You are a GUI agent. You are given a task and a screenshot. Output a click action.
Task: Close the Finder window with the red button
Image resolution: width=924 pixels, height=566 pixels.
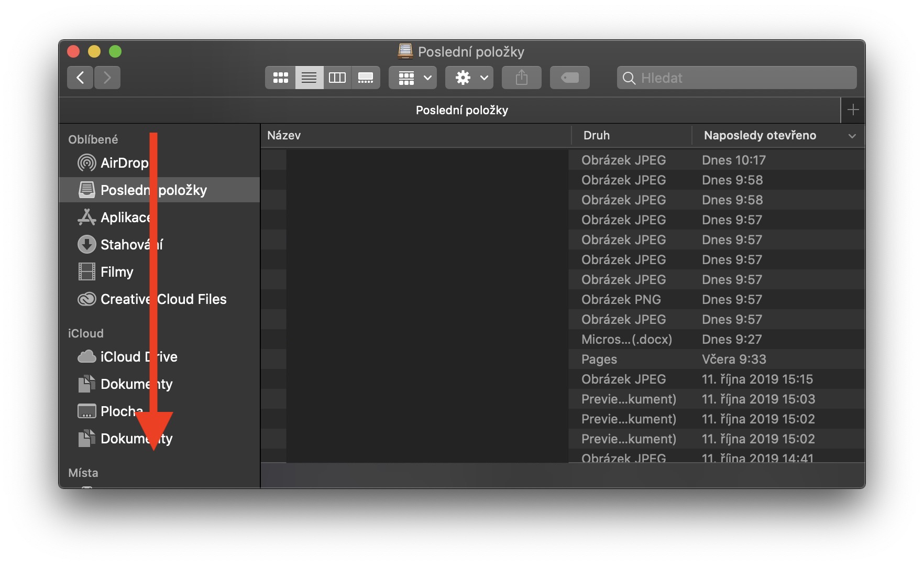pos(73,51)
